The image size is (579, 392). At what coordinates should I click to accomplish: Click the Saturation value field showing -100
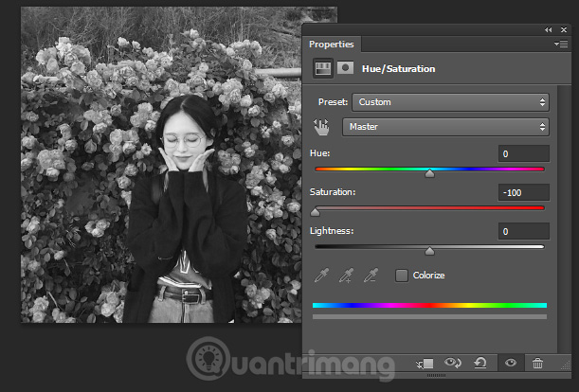(x=524, y=192)
